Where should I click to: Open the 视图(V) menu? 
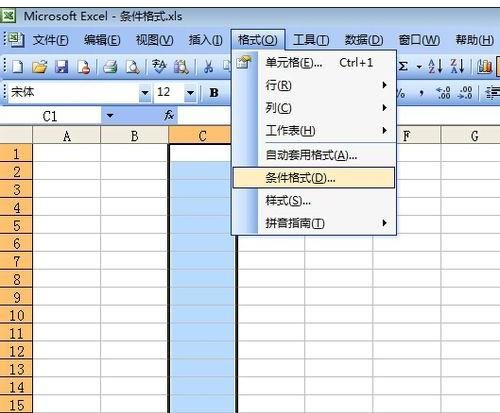tap(154, 40)
